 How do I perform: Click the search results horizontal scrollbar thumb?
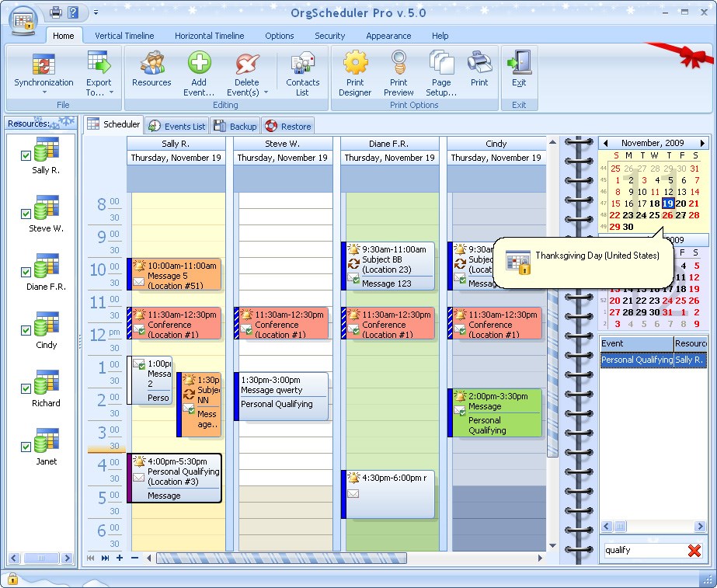coord(620,527)
